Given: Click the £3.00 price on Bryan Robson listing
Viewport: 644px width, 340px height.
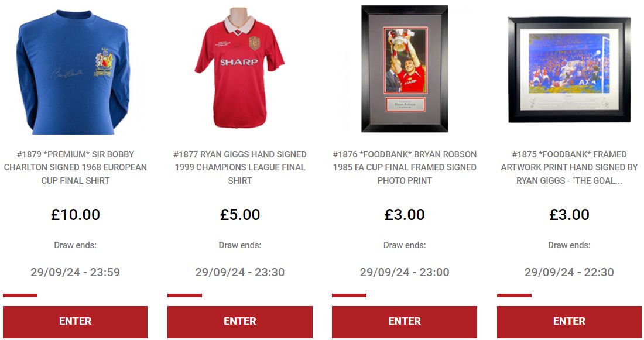Looking at the screenshot, I should 405,214.
